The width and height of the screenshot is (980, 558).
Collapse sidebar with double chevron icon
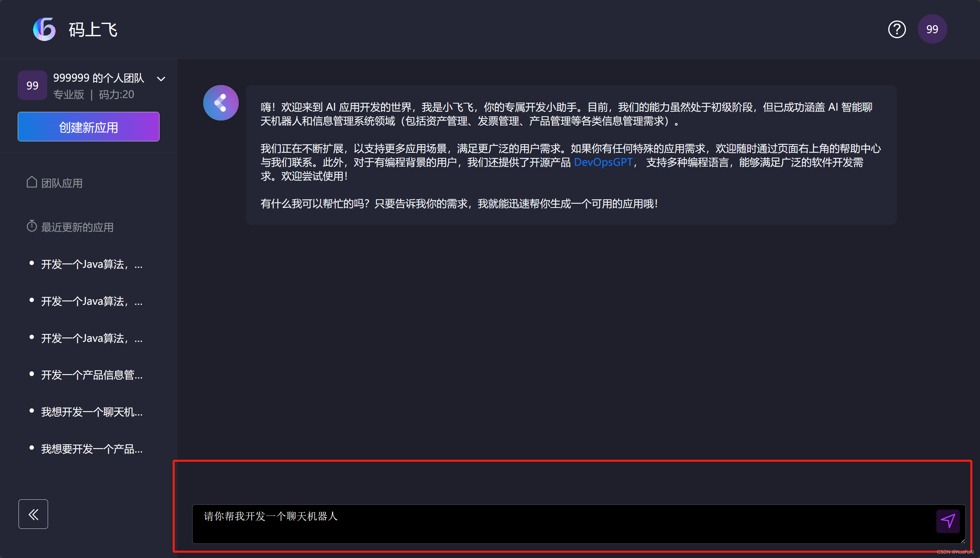click(x=33, y=514)
